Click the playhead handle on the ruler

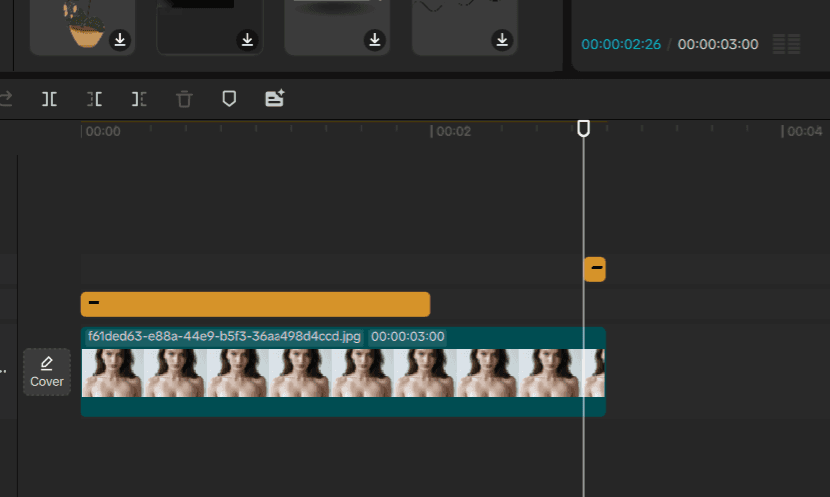tap(583, 128)
